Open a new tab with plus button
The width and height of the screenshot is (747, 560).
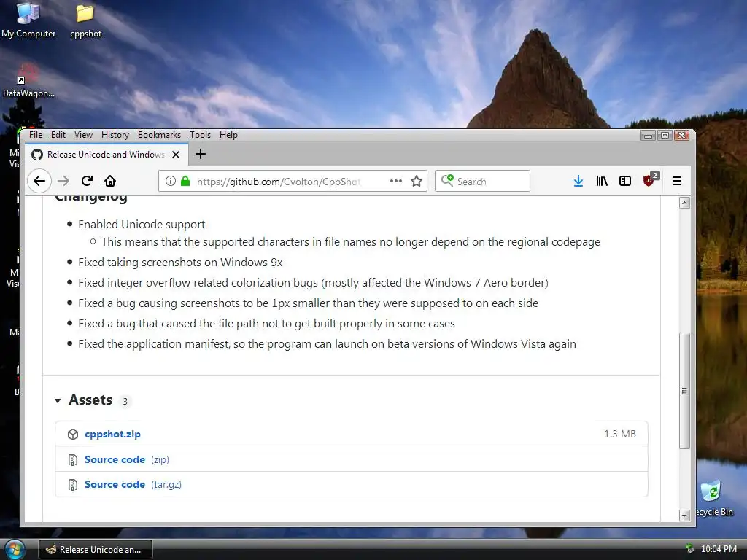point(201,154)
